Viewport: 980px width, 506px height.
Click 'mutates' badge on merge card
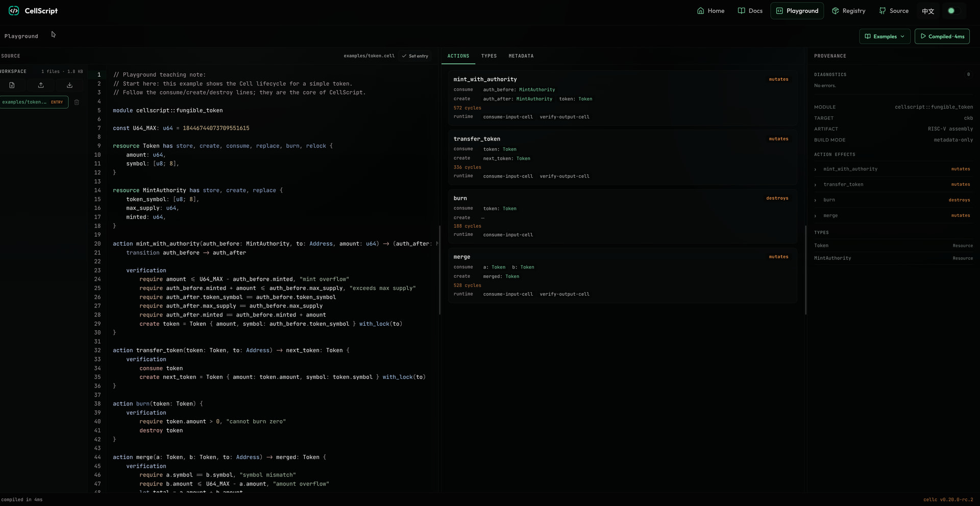[778, 257]
